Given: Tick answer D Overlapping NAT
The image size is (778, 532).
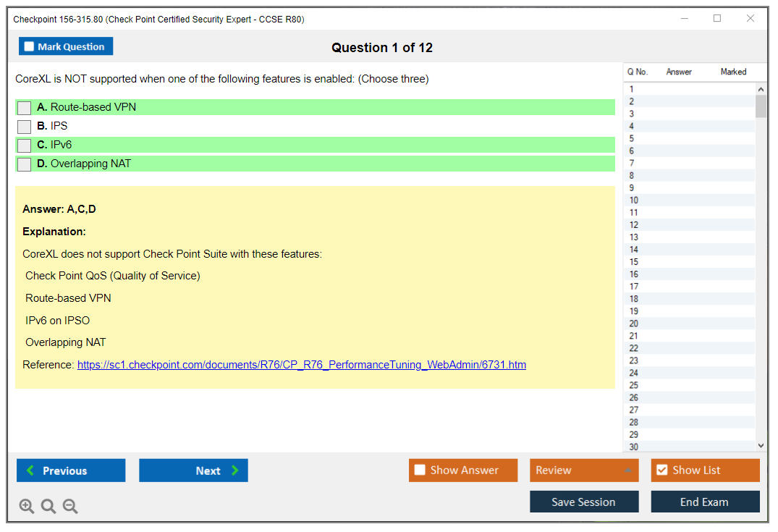Looking at the screenshot, I should click(25, 164).
